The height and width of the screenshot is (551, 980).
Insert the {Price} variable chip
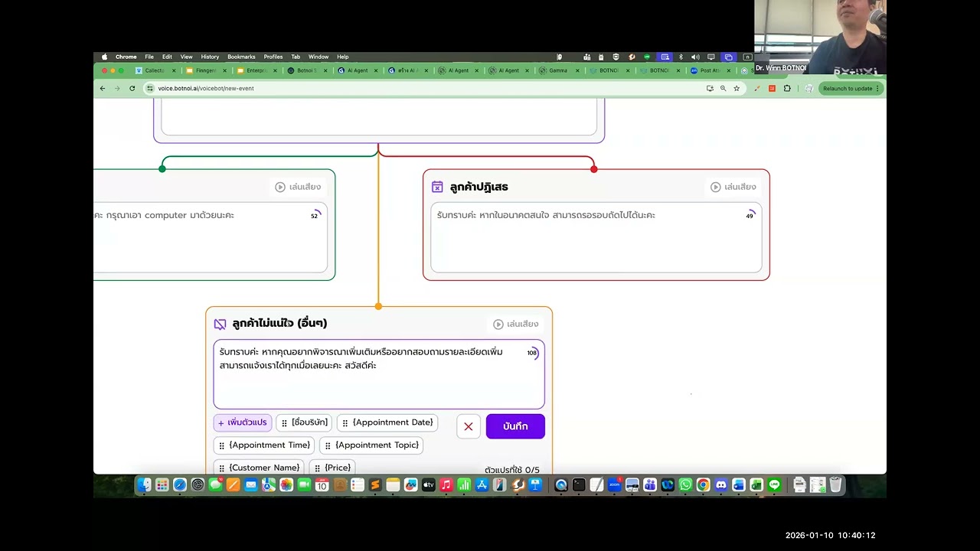tap(332, 468)
